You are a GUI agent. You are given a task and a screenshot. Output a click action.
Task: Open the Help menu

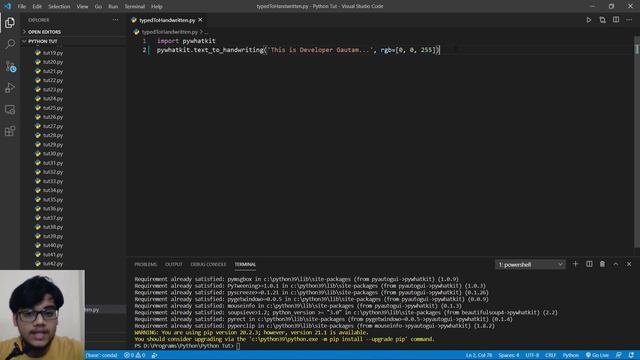pyautogui.click(x=157, y=7)
